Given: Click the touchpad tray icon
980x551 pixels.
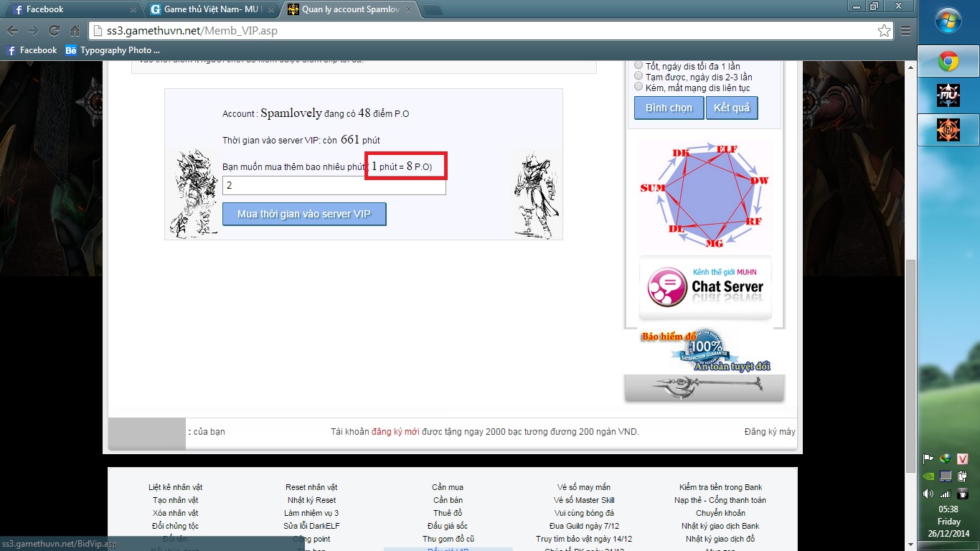Looking at the screenshot, I should tap(946, 476).
